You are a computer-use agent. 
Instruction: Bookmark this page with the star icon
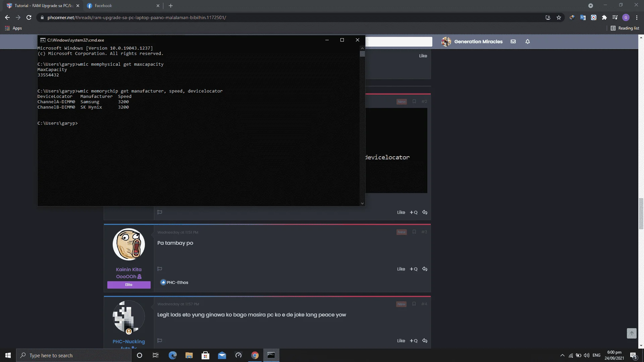coord(559,17)
